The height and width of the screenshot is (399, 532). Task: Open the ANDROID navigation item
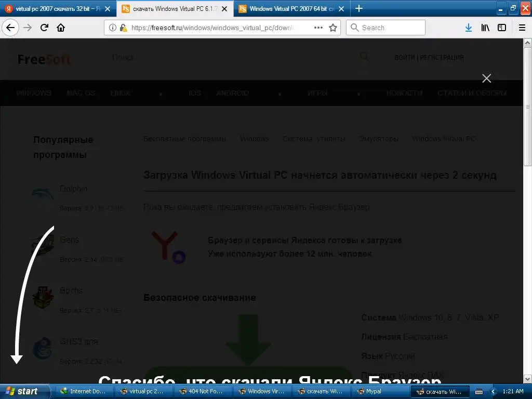click(232, 93)
